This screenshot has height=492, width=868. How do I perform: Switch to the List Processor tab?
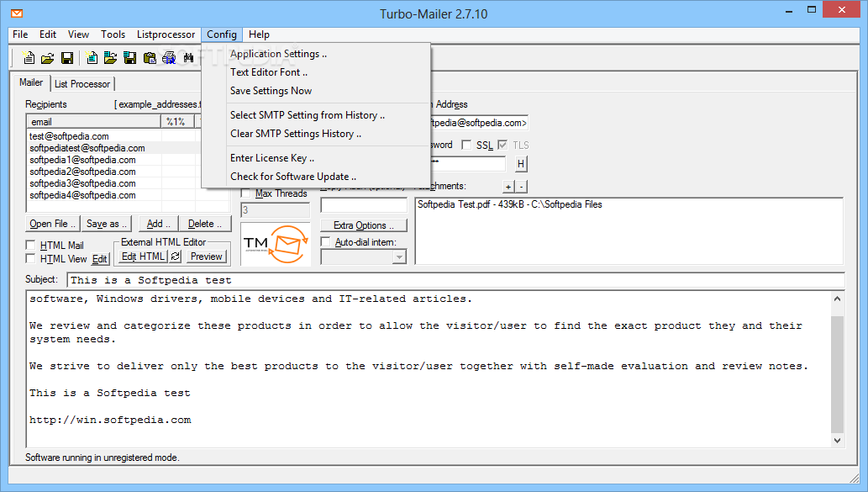[82, 84]
